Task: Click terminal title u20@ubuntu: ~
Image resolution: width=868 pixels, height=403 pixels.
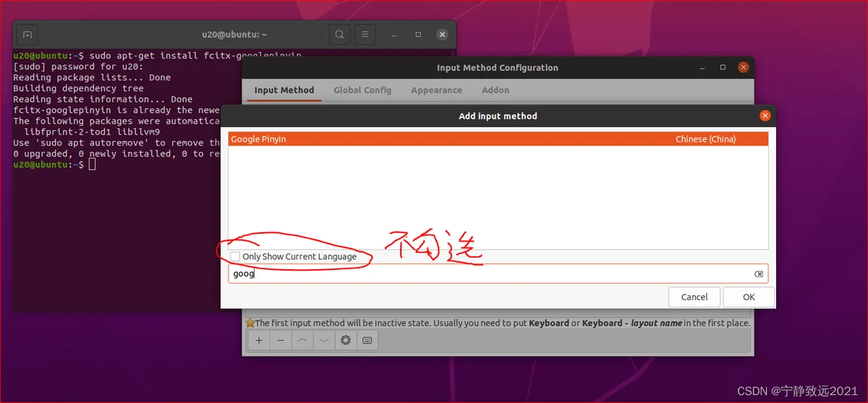Action: click(x=234, y=34)
